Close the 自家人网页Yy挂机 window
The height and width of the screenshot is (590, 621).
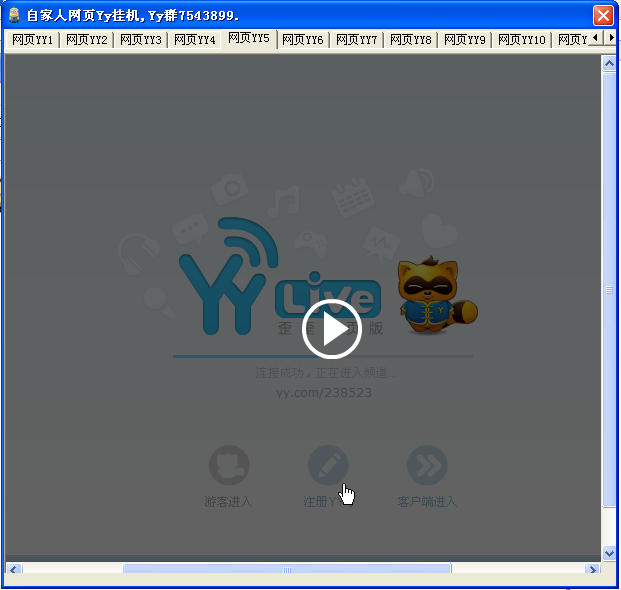tap(603, 16)
